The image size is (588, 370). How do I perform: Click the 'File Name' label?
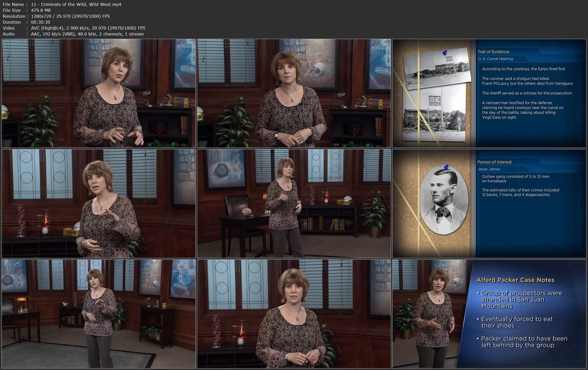tap(13, 4)
